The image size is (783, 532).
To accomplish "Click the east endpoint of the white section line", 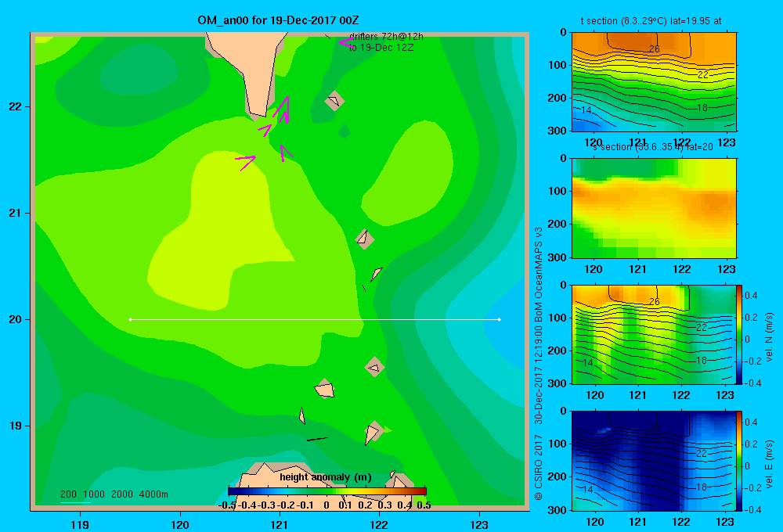I will coord(500,319).
